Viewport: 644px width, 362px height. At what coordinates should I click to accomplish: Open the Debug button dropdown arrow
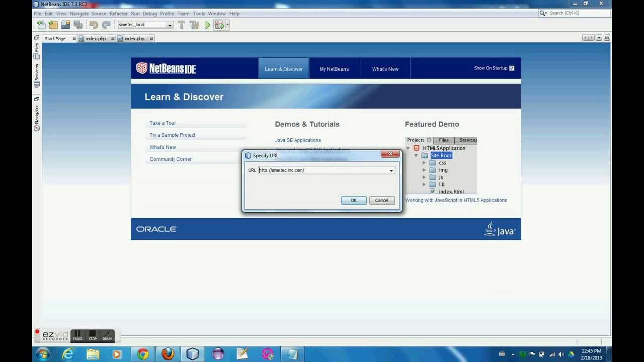tap(227, 25)
